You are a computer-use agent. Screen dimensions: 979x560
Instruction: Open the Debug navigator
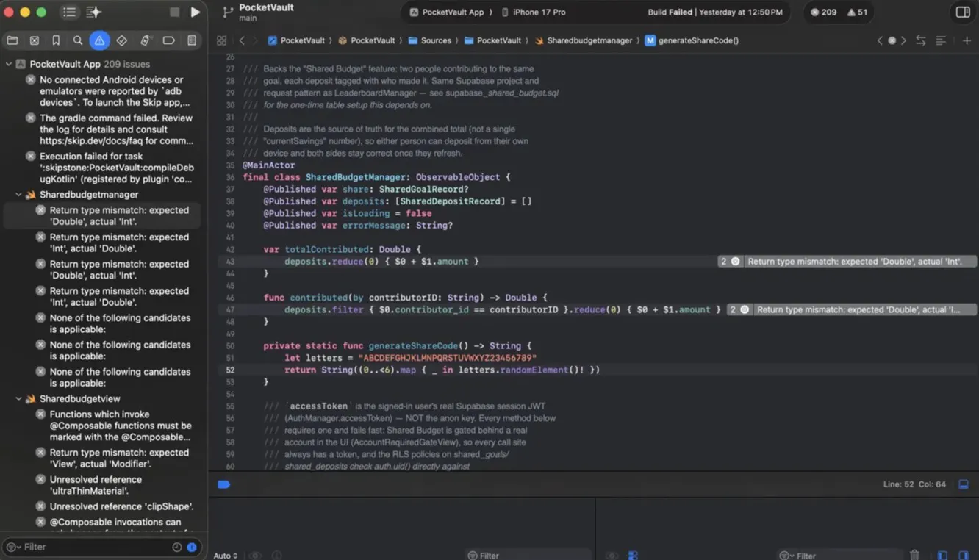coord(145,40)
